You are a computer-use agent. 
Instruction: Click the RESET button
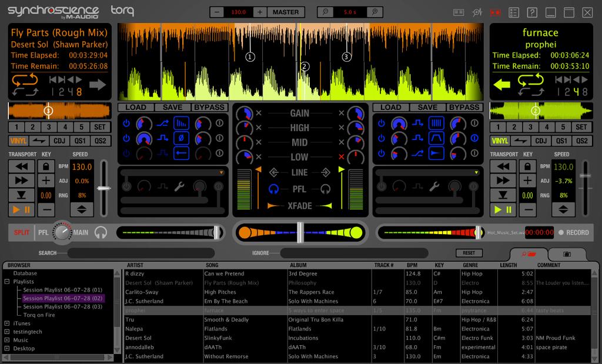469,253
